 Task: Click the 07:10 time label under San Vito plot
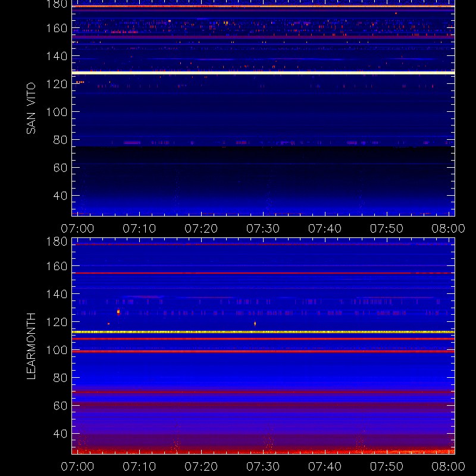pyautogui.click(x=139, y=228)
